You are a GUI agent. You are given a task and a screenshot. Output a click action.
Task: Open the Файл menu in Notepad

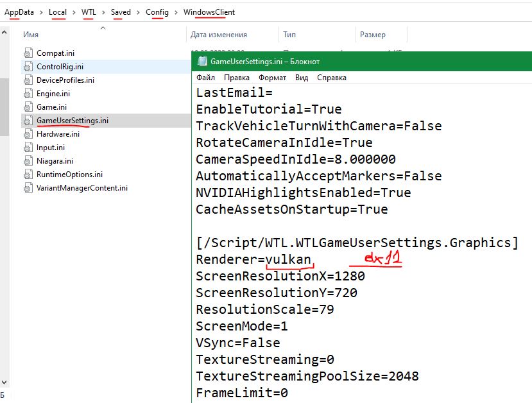[205, 78]
